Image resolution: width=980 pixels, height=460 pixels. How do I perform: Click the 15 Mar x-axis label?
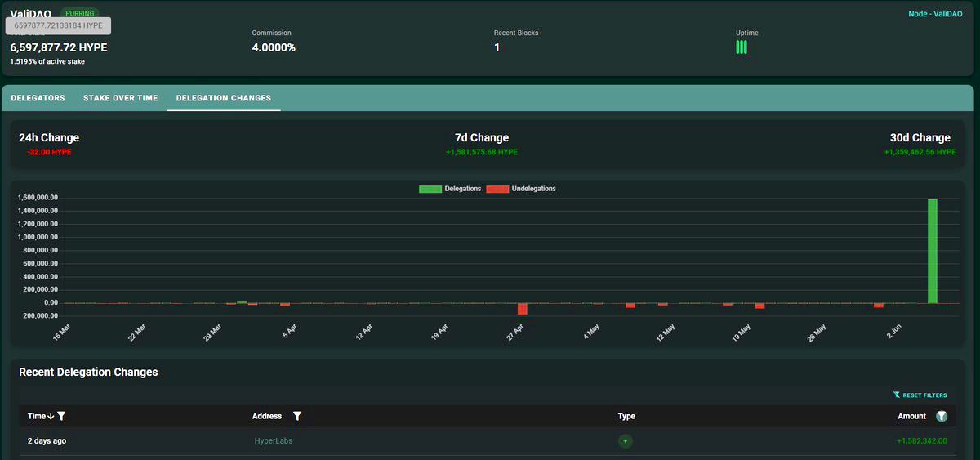(x=61, y=333)
